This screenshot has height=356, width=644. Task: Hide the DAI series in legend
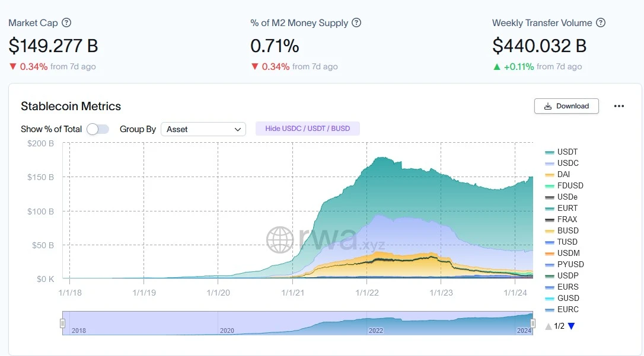(x=563, y=174)
